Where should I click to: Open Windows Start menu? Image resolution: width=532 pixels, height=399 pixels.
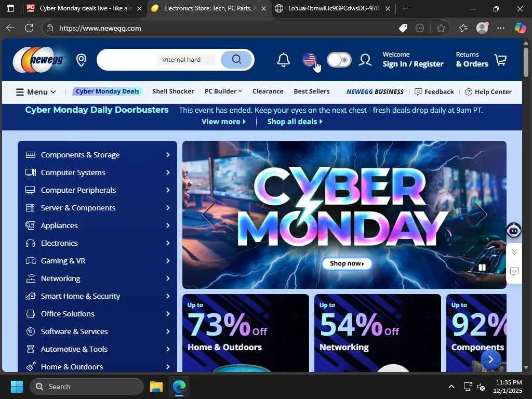tap(17, 387)
